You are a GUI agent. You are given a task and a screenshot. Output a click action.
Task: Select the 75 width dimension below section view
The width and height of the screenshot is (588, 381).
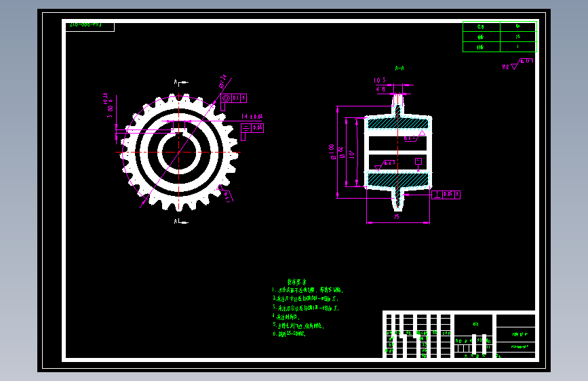click(397, 217)
